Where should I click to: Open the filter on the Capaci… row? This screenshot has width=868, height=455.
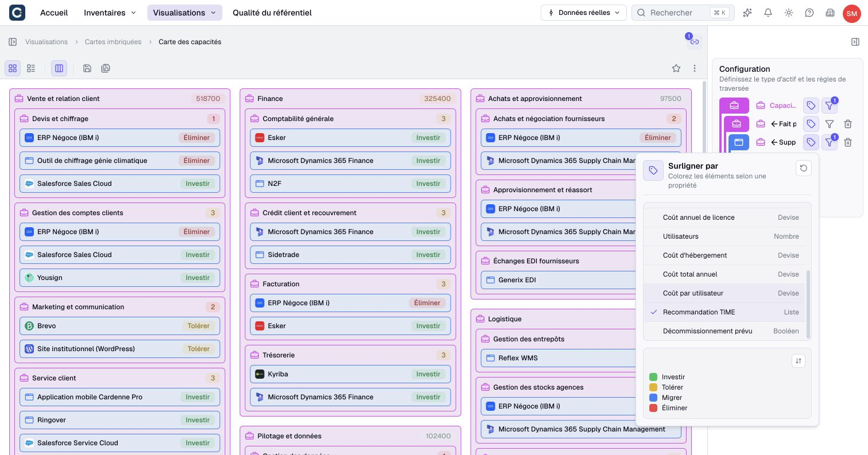[830, 106]
